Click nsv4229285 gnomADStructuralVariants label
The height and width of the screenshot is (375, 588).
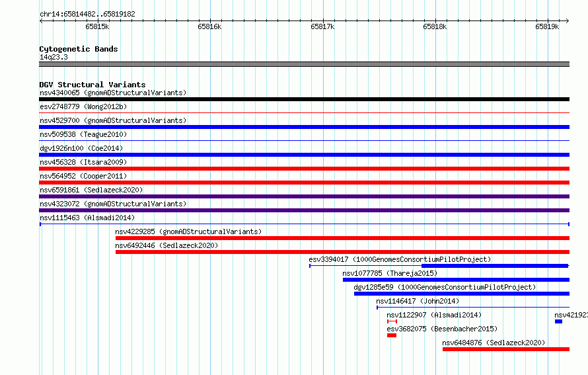[188, 231]
